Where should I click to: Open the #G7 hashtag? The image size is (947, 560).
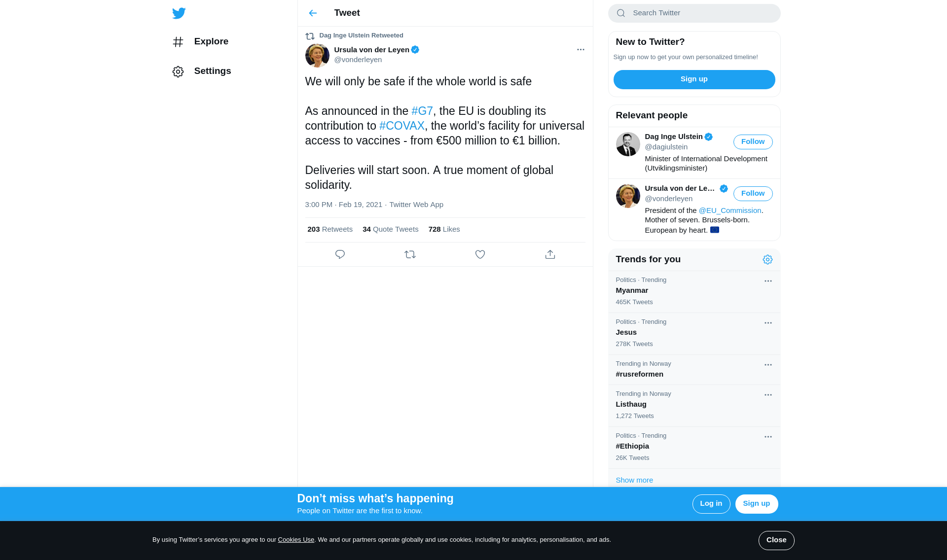tap(422, 111)
